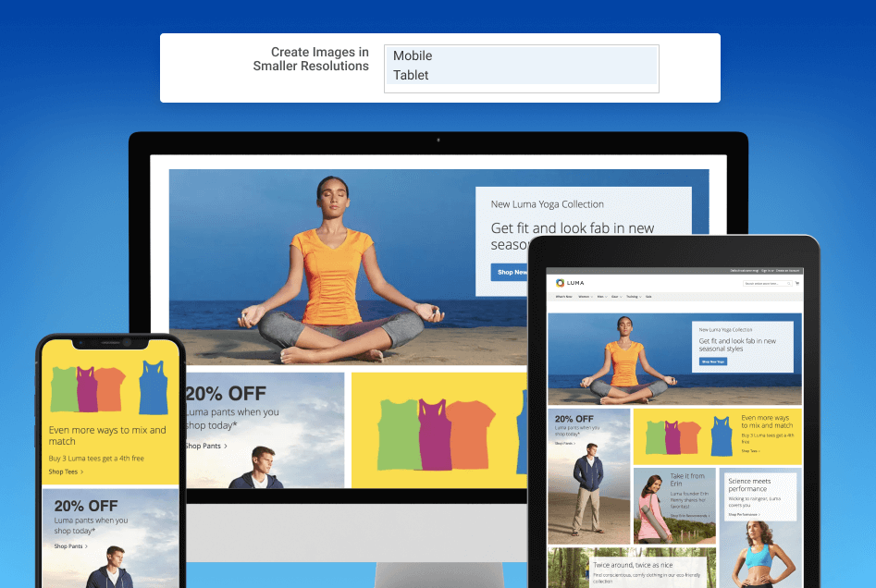
Task: Expand the Men navigation dropdown
Action: pos(601,296)
